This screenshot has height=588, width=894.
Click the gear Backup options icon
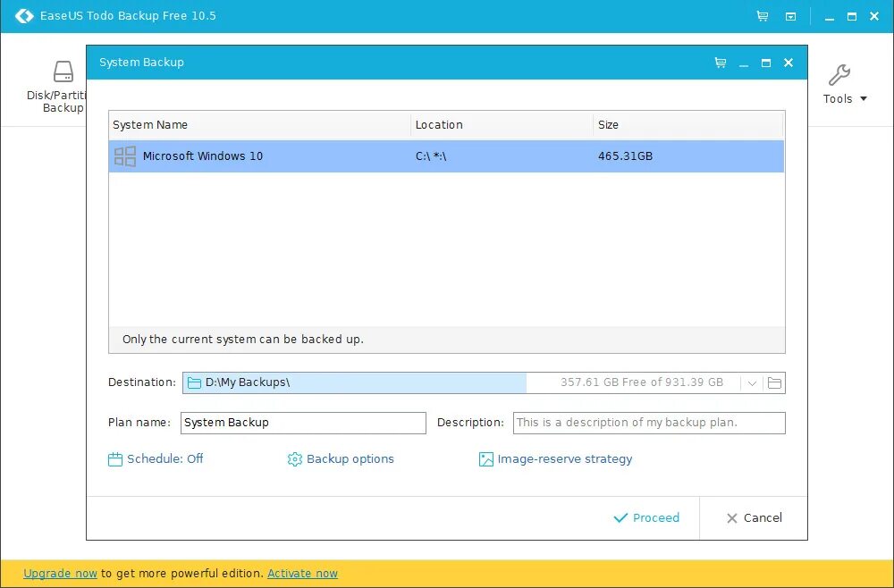[x=295, y=459]
